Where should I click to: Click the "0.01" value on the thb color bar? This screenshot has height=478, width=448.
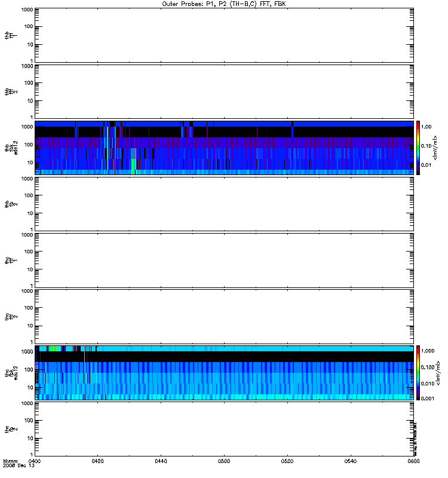[426, 165]
